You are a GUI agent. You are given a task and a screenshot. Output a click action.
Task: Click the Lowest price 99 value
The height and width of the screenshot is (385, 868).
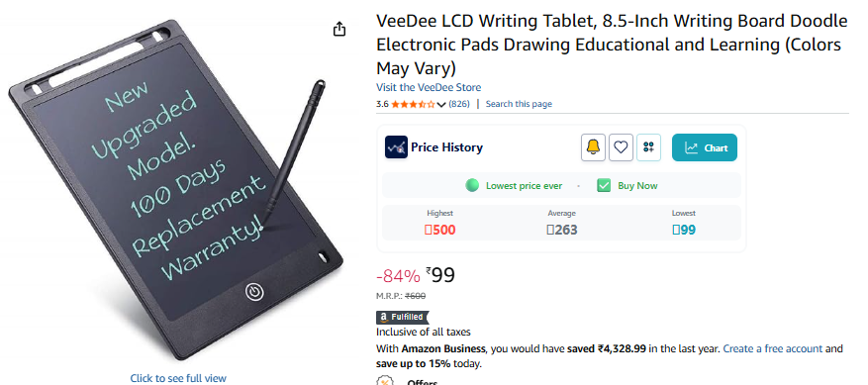[x=684, y=230]
